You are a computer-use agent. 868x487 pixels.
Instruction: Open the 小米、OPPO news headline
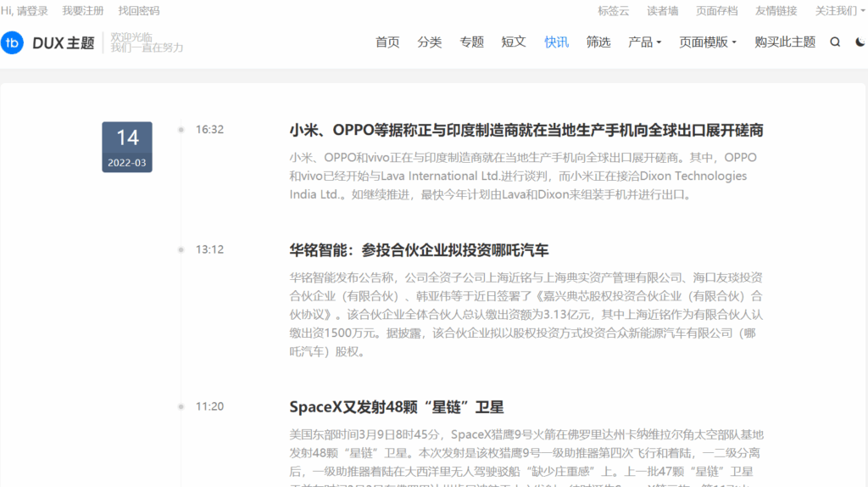click(526, 130)
